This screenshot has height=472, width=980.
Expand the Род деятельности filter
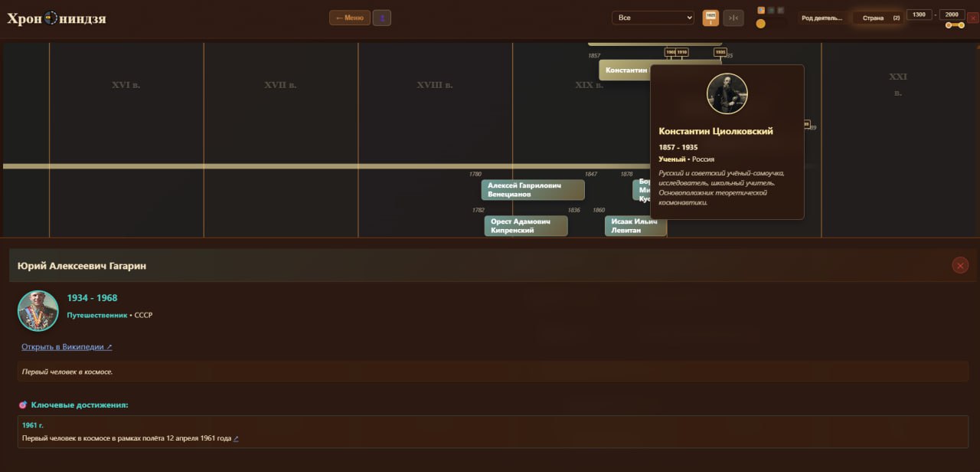(x=822, y=18)
